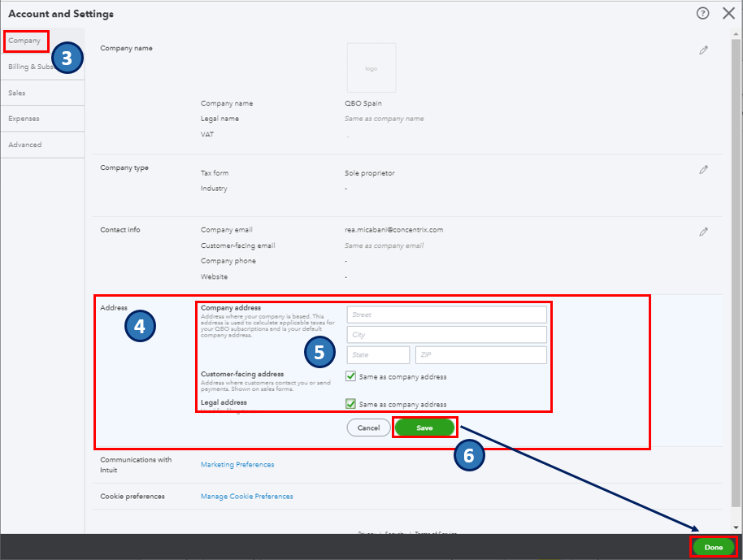The image size is (743, 560).
Task: Edit Company type section with pencil icon
Action: coord(703,170)
